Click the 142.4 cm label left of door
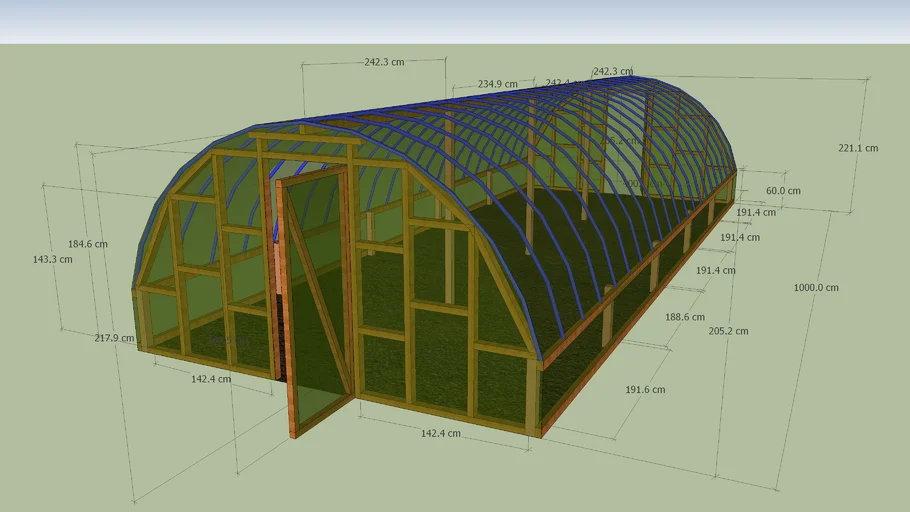The width and height of the screenshot is (910, 512). pyautogui.click(x=211, y=379)
